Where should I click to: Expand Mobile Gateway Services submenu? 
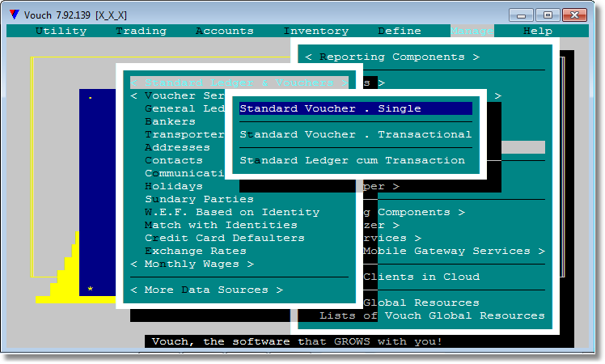(x=454, y=251)
